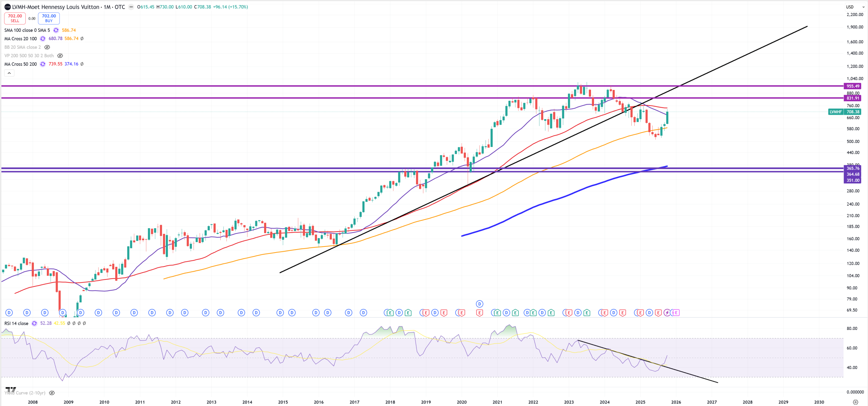Image resolution: width=868 pixels, height=406 pixels.
Task: Click the refresh icon next to MA Cross 20 100
Action: point(43,39)
